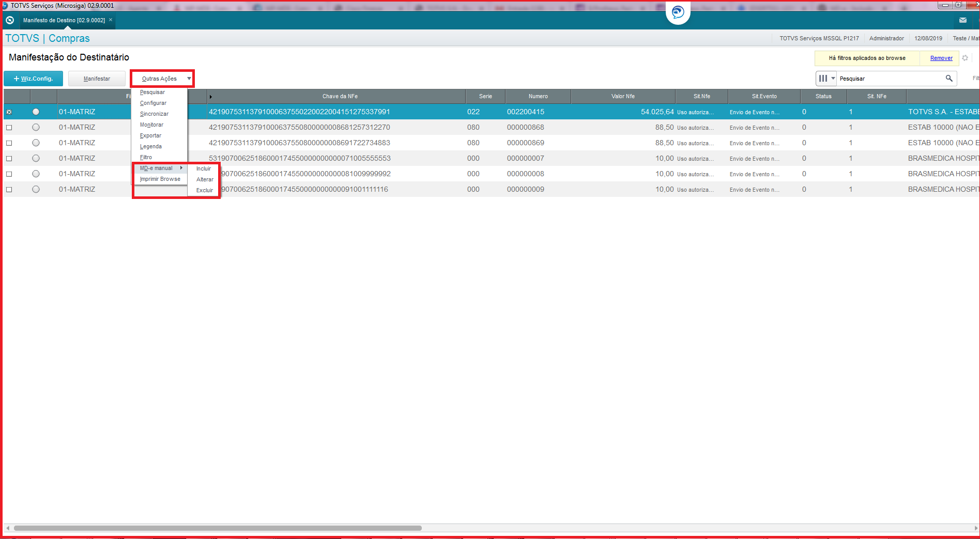Click the scrollbar left arrow
Viewport: 980px width, 539px height.
point(7,528)
